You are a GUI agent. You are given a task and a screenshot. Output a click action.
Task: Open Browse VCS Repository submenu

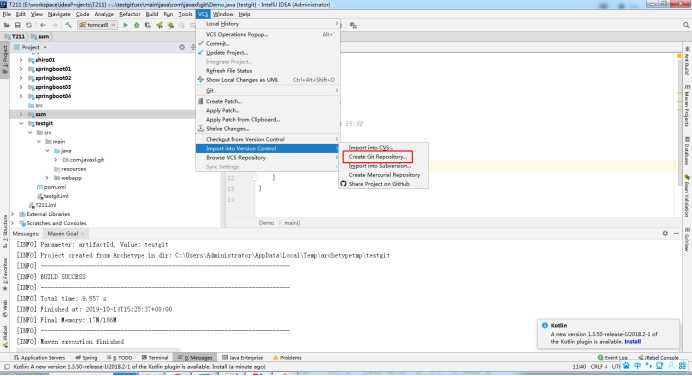(x=267, y=158)
